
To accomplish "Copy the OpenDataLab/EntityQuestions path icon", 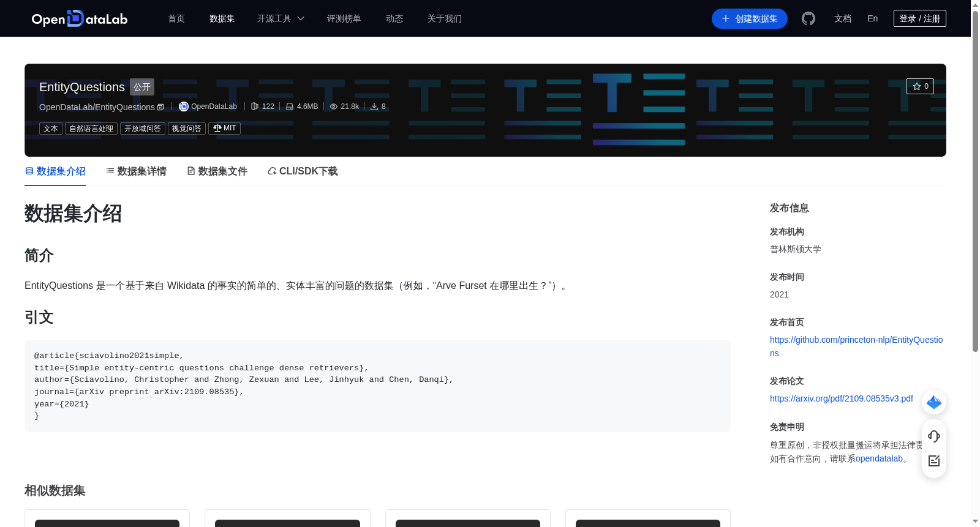I will point(160,107).
